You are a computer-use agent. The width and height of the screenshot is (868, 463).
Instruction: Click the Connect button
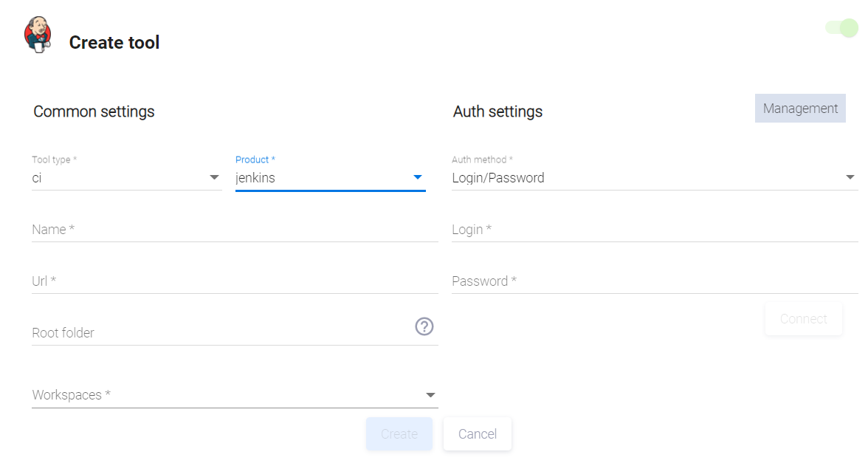point(803,319)
